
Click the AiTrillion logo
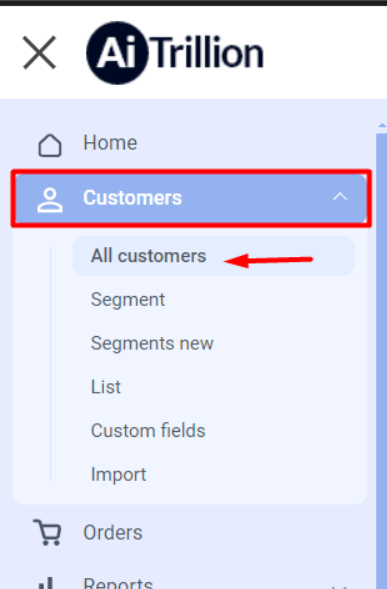coord(175,53)
